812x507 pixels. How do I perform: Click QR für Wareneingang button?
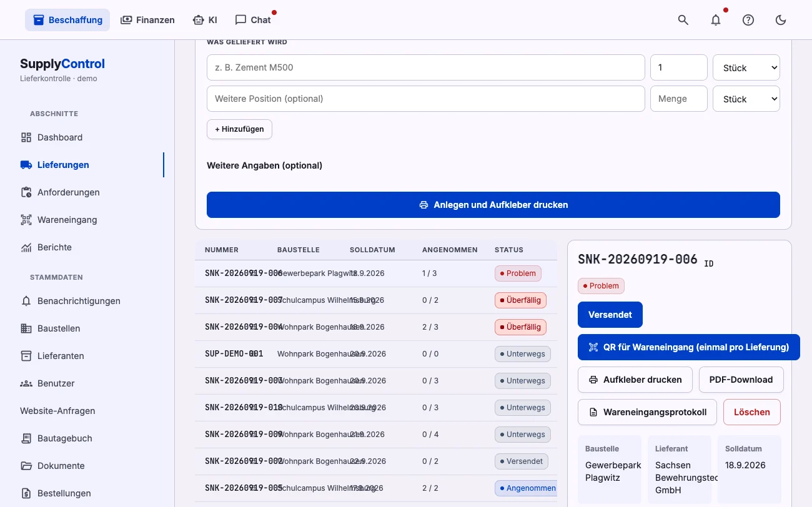coord(689,347)
